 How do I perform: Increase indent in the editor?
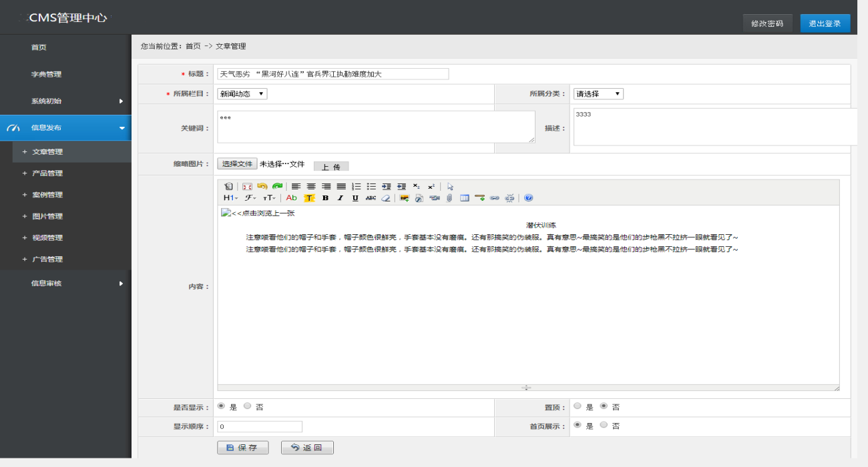tap(386, 186)
